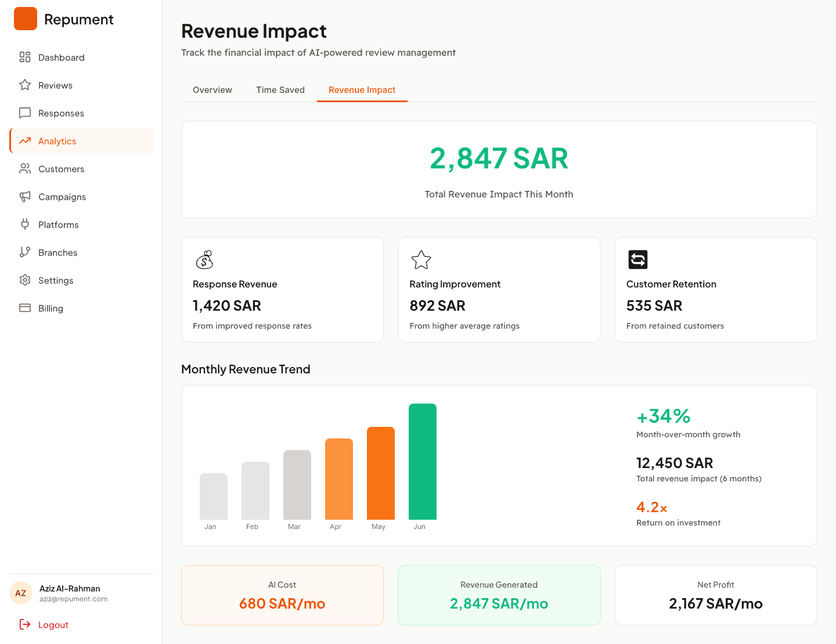Viewport: 836px width, 644px height.
Task: Click the Logout arrow icon
Action: click(x=25, y=624)
